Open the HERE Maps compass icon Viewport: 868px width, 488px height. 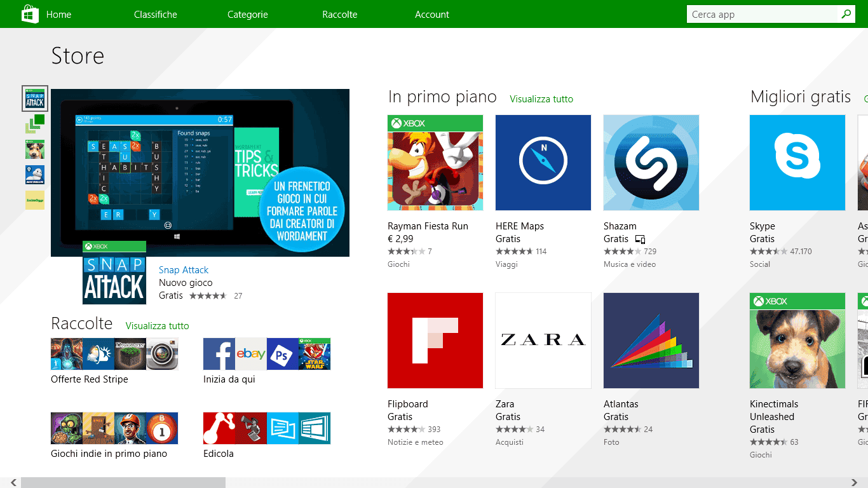(x=543, y=163)
